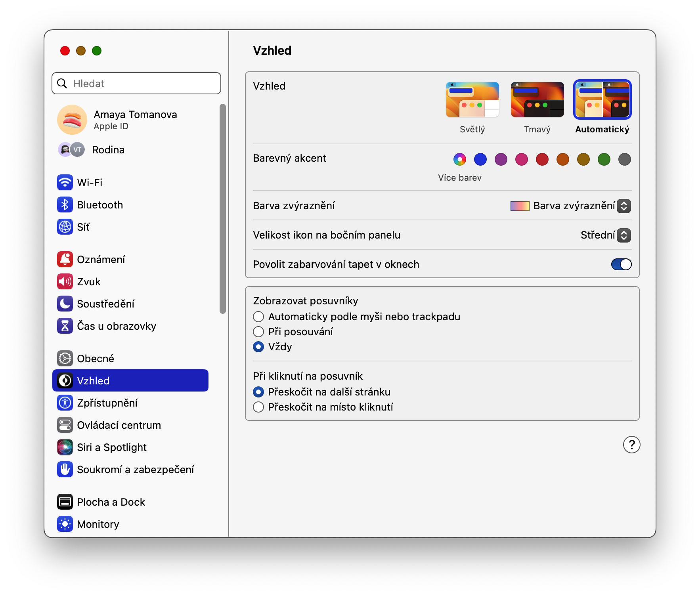Pick multicolor accent swatch

click(x=460, y=159)
